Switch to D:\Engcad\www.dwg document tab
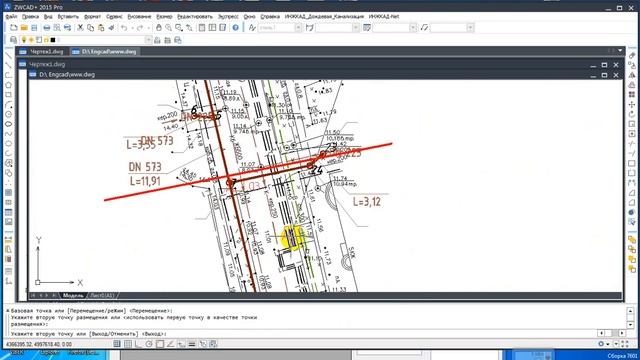640x360 pixels. pos(104,52)
